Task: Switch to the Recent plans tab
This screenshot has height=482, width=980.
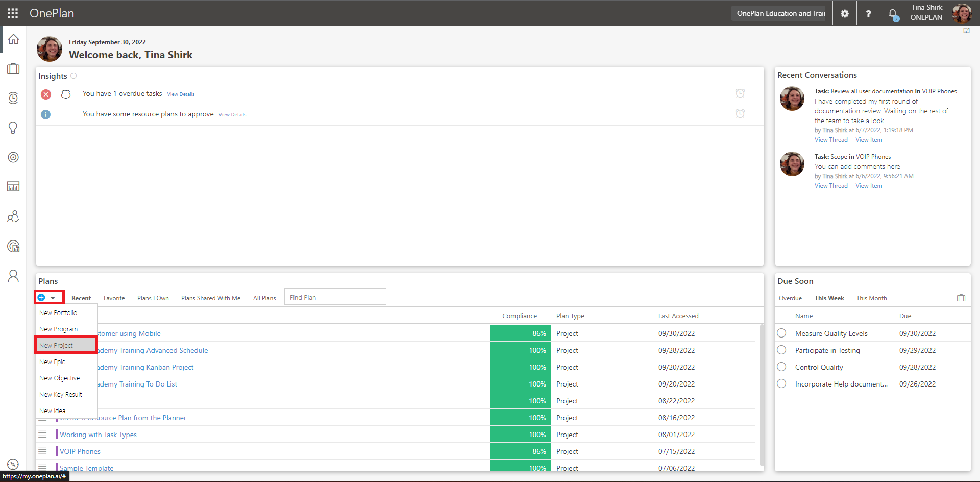Action: click(x=81, y=298)
